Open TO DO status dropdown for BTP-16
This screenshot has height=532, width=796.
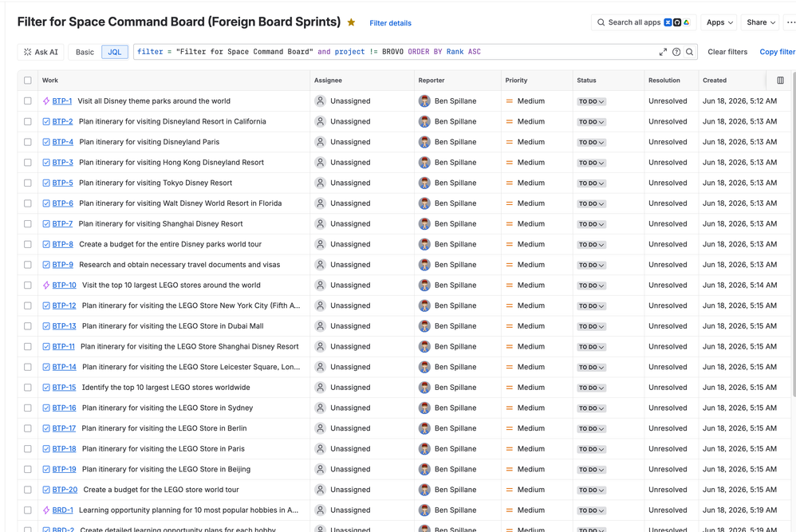(x=591, y=408)
